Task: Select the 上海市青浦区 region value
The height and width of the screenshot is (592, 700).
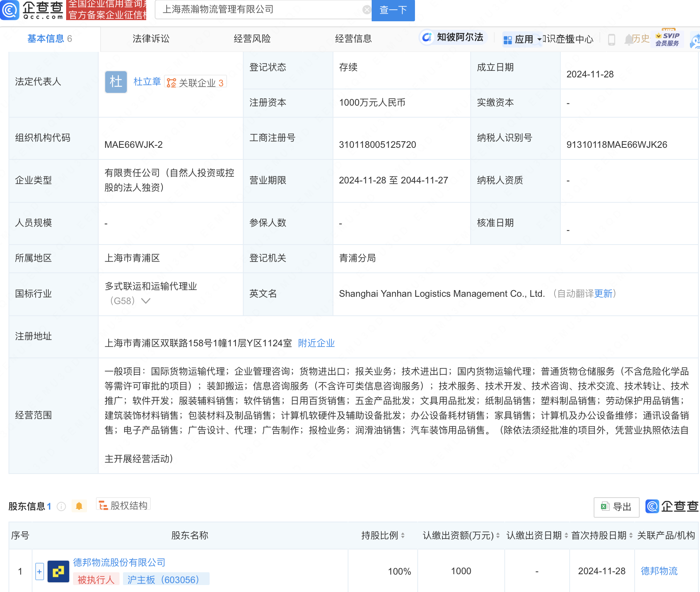Action: coord(132,258)
